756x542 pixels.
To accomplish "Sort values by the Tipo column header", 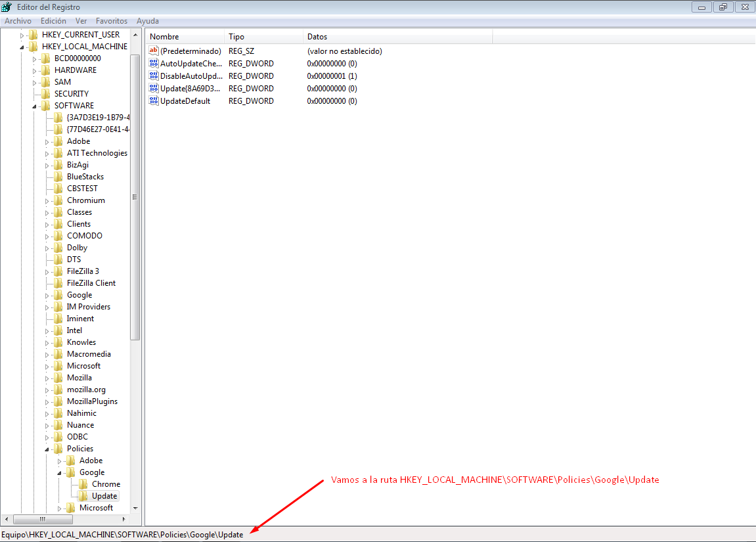I will [x=264, y=37].
